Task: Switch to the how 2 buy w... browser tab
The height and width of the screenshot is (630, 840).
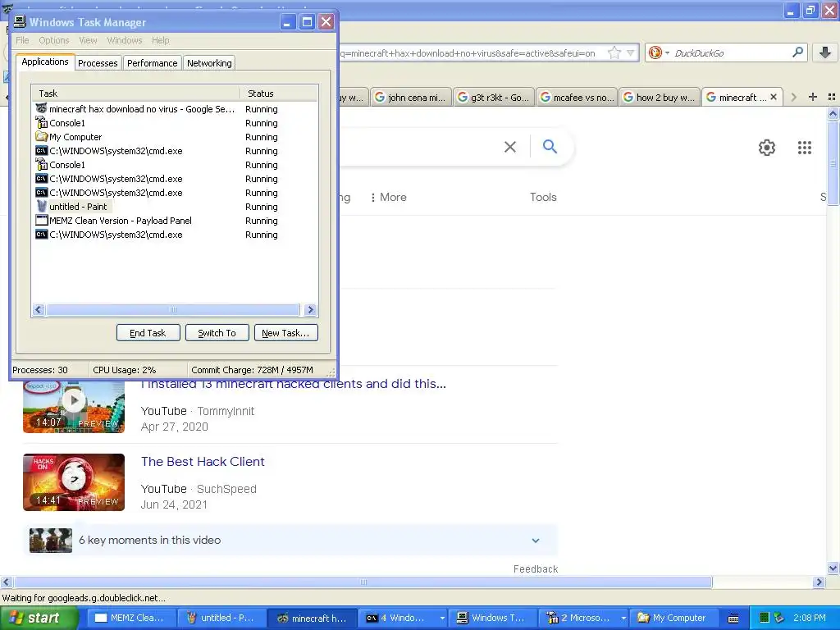Action: click(x=660, y=97)
